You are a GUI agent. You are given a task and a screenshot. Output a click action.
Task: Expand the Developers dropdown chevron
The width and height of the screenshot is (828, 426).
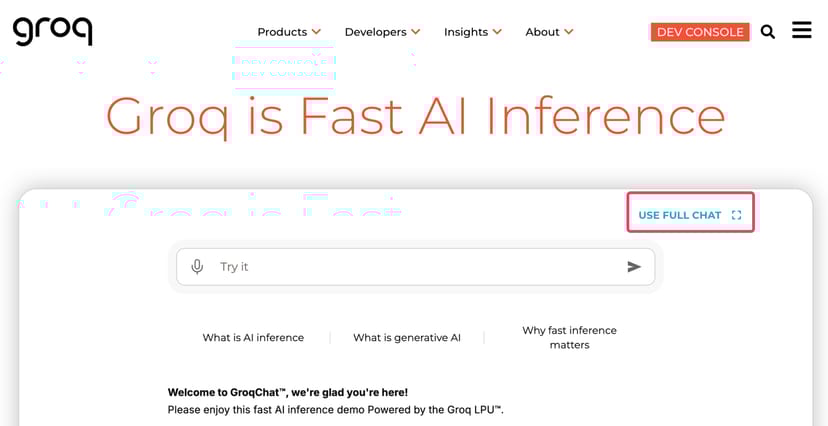pos(415,32)
